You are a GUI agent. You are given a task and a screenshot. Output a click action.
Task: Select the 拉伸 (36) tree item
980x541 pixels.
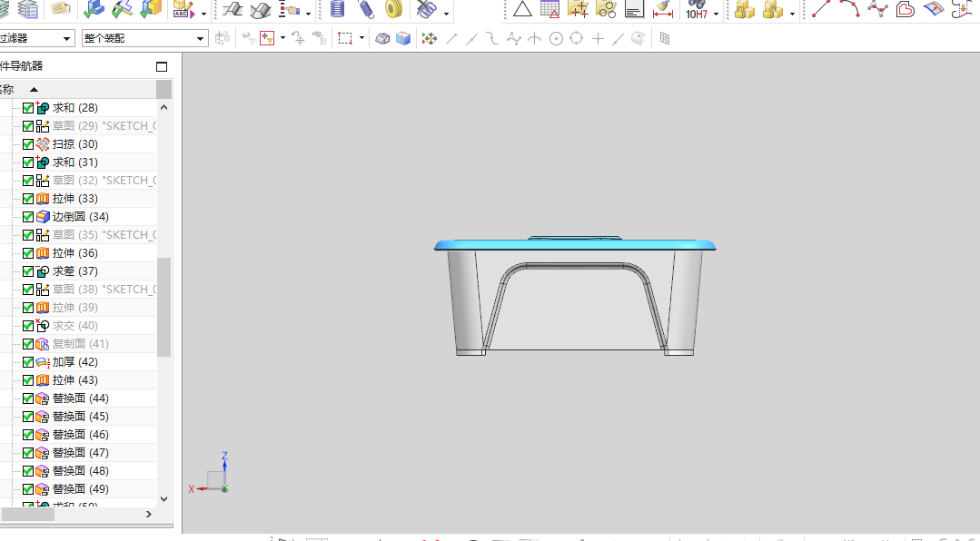(x=75, y=253)
